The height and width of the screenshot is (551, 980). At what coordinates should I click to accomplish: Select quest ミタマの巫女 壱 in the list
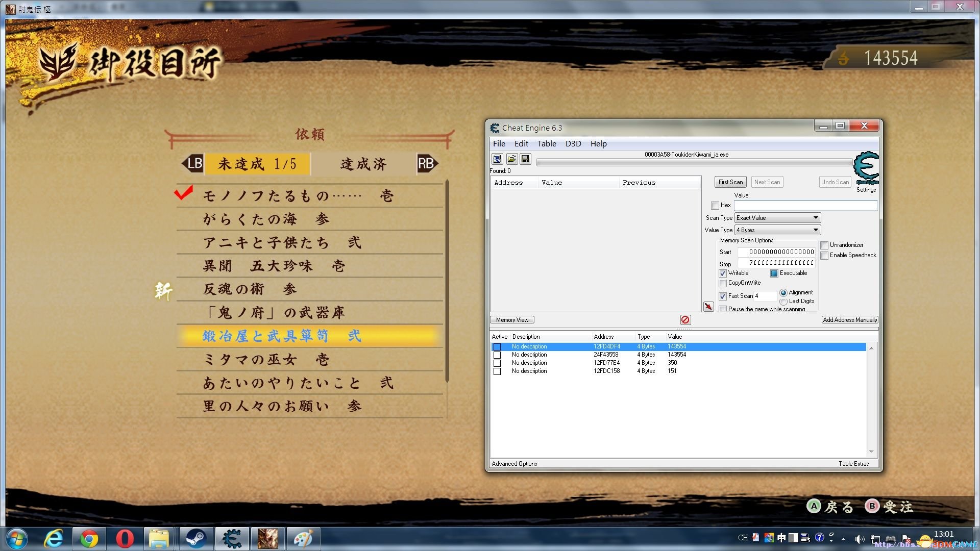[310, 360]
